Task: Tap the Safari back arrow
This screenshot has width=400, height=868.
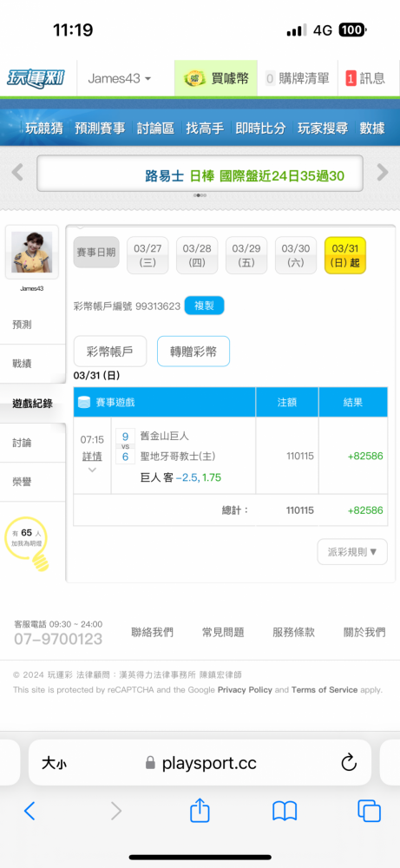Action: [30, 811]
